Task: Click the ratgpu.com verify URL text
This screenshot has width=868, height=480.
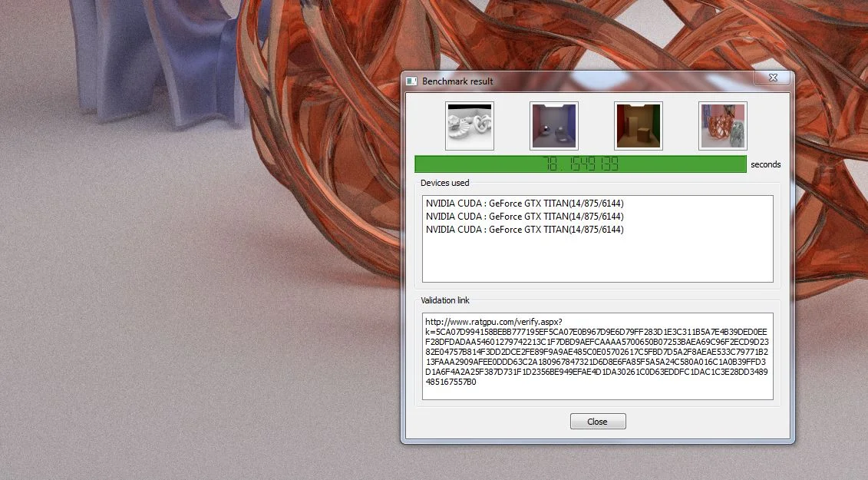Action: tap(597, 352)
